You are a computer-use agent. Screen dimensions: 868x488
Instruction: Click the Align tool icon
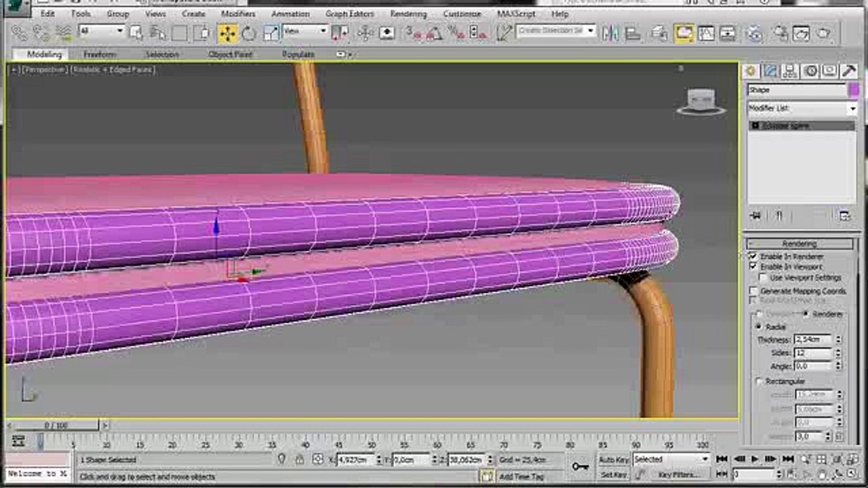633,32
